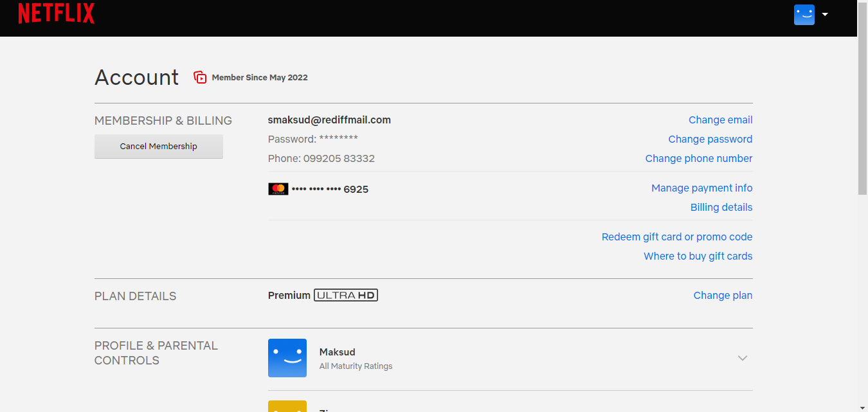
Task: Click the Maksud profile name
Action: pos(338,352)
